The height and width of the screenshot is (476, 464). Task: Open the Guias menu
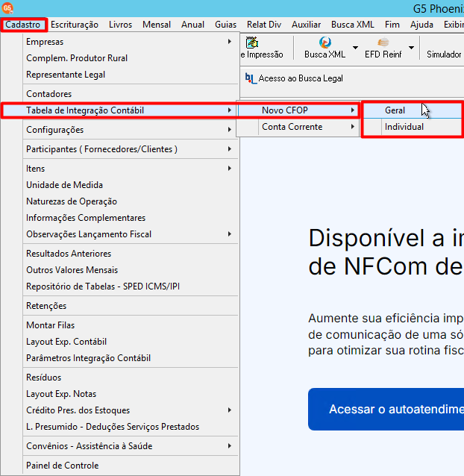pos(225,25)
